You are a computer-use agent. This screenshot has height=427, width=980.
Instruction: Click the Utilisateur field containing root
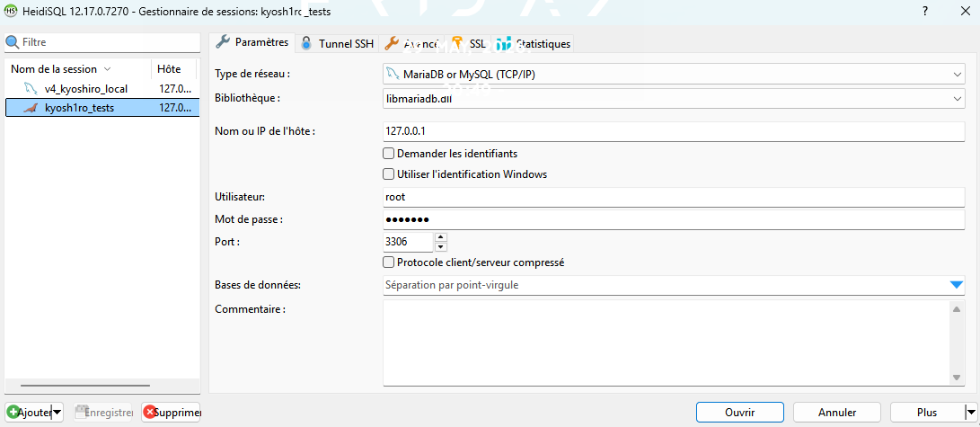click(x=674, y=197)
